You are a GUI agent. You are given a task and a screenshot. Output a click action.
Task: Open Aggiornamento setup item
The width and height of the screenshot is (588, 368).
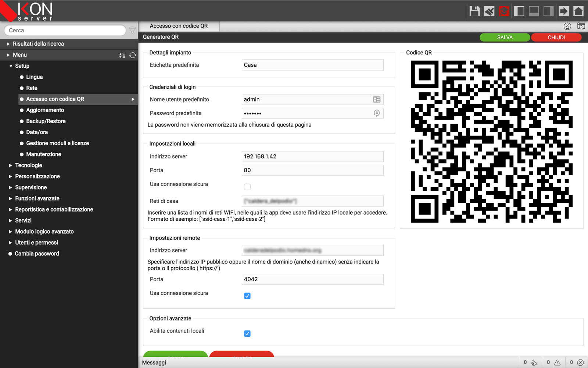point(45,110)
